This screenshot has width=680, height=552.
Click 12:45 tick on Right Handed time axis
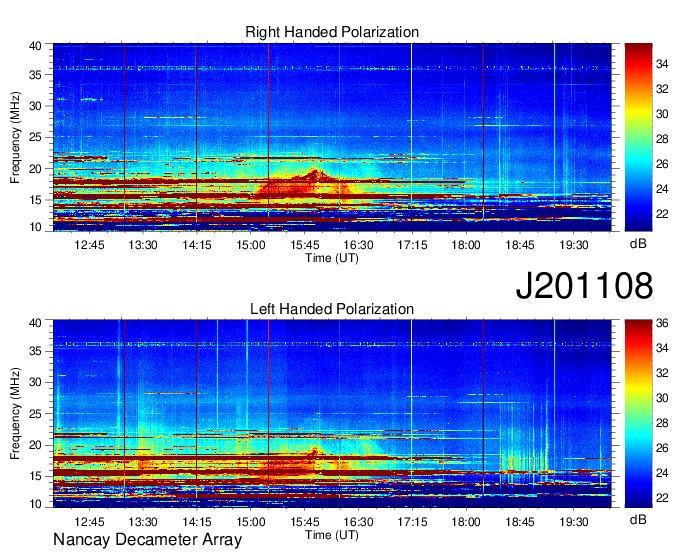coord(89,245)
